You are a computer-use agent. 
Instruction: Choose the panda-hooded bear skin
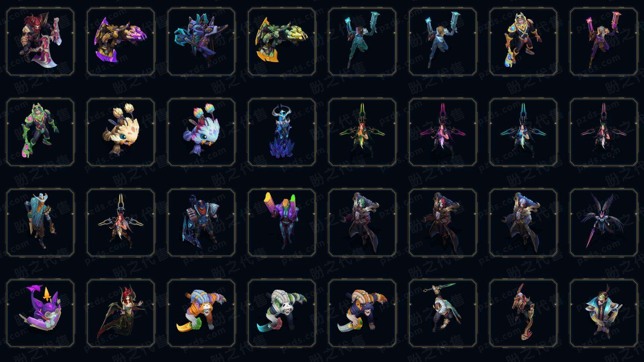point(282,313)
